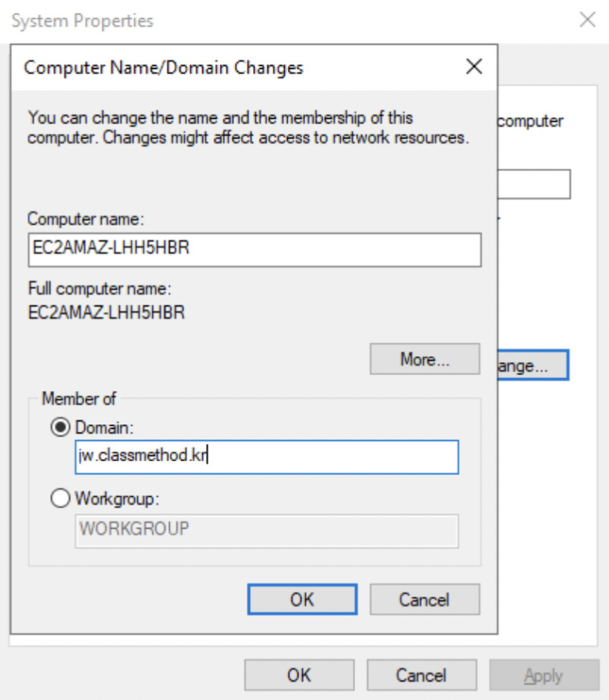Click the Full computer name value text
The width and height of the screenshot is (609, 700).
[106, 312]
